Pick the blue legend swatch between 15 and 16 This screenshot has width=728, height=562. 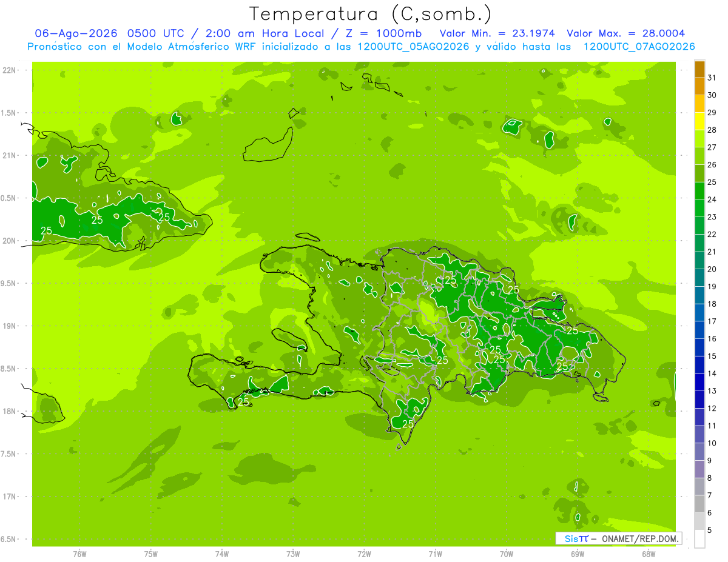pyautogui.click(x=699, y=348)
